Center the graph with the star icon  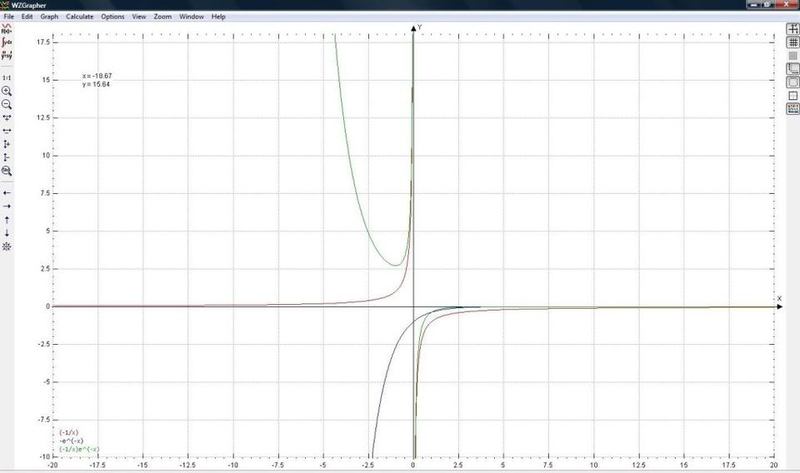[x=7, y=246]
